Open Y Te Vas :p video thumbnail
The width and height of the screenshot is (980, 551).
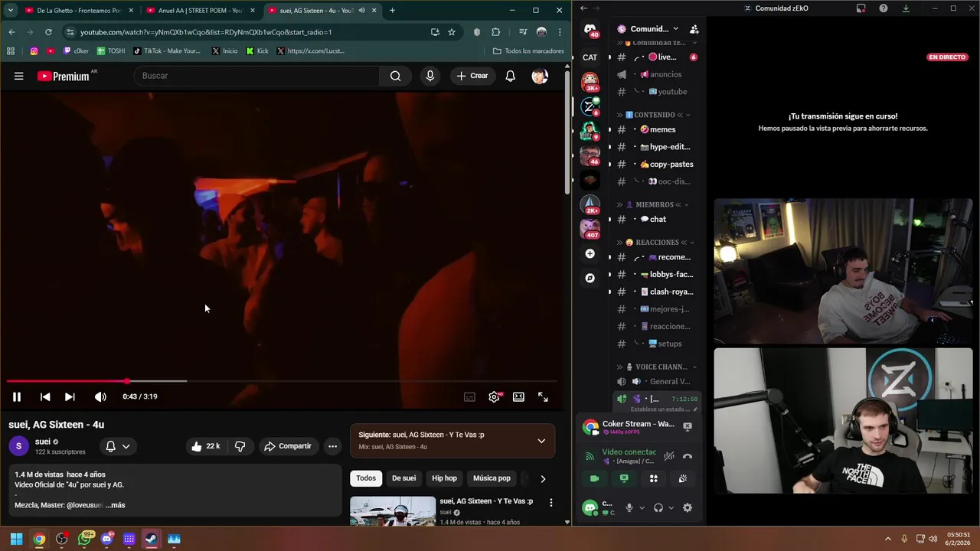tap(393, 511)
